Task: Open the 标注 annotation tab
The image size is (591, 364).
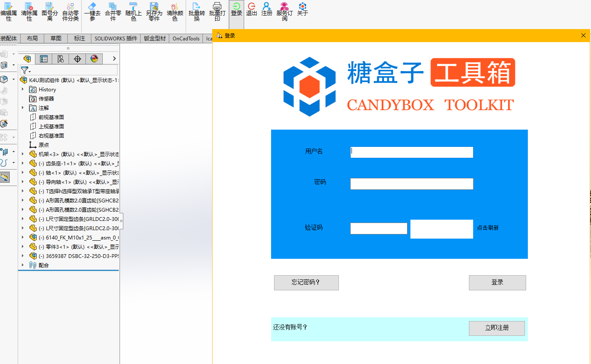Action: 80,38
